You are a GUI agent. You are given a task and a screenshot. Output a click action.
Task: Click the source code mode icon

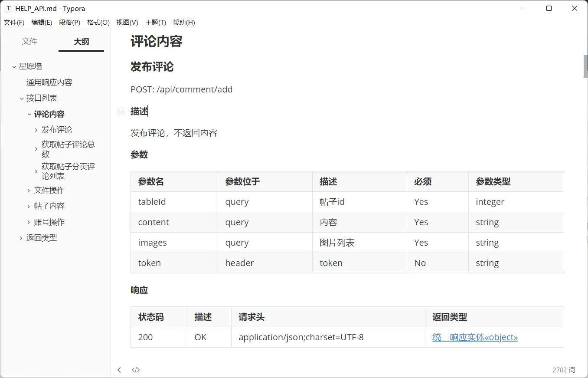coord(136,369)
